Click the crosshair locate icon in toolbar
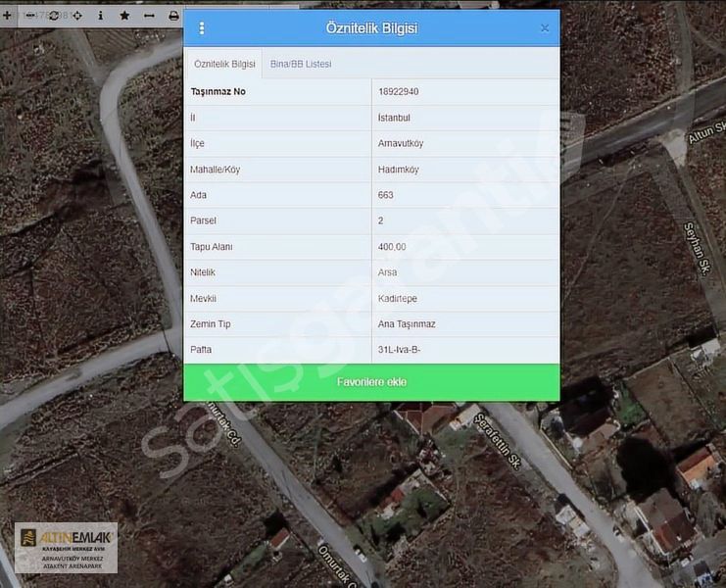 (x=77, y=16)
